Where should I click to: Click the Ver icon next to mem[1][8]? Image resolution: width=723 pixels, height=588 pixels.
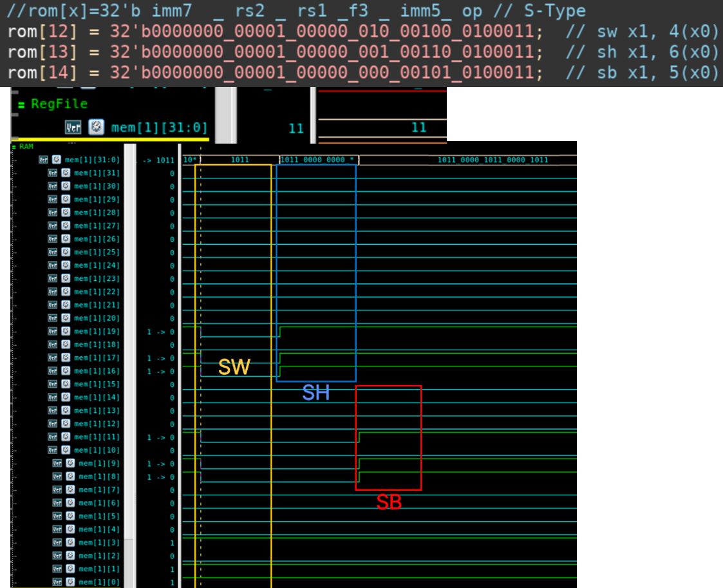pyautogui.click(x=57, y=477)
